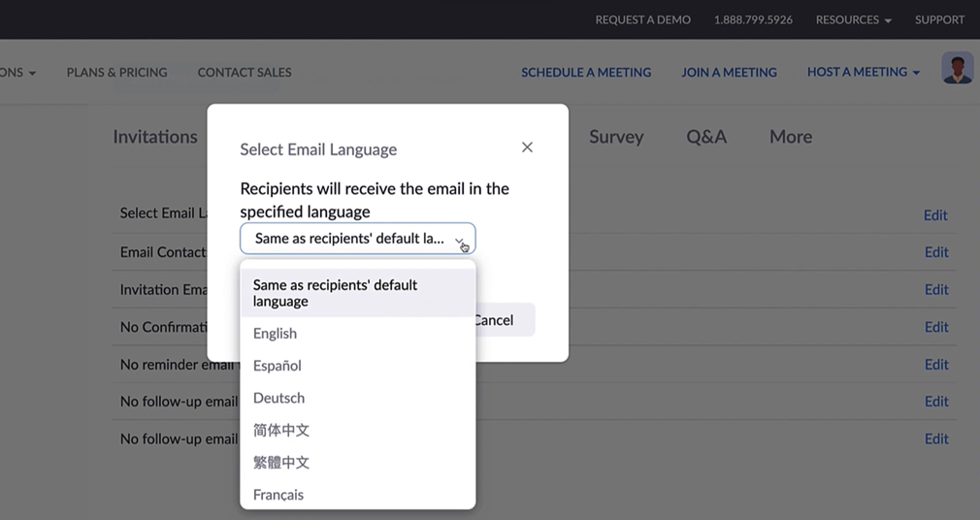Switch to the Q&A tab
This screenshot has height=520, width=980.
(706, 137)
